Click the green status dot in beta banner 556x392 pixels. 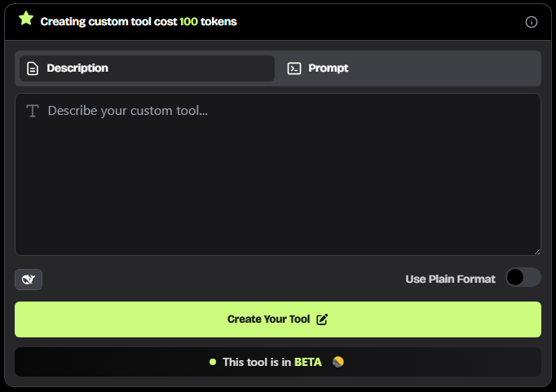(x=213, y=362)
